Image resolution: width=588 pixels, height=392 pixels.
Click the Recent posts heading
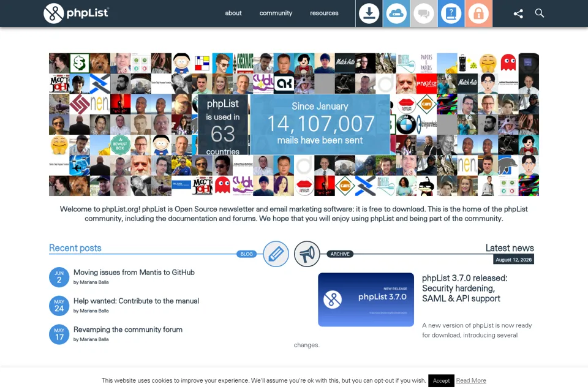coord(75,248)
